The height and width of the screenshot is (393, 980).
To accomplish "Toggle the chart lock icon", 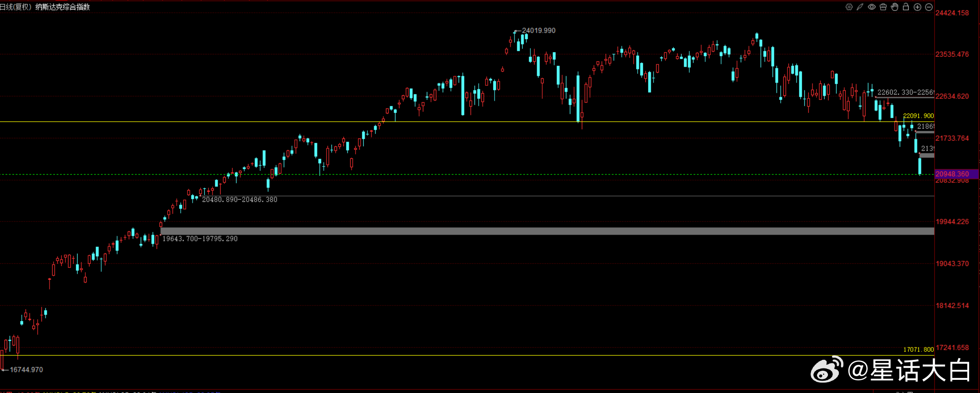I will (x=906, y=7).
